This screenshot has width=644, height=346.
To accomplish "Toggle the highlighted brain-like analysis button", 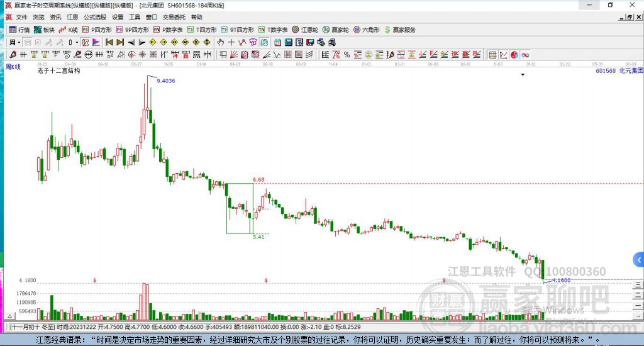I will [x=264, y=42].
